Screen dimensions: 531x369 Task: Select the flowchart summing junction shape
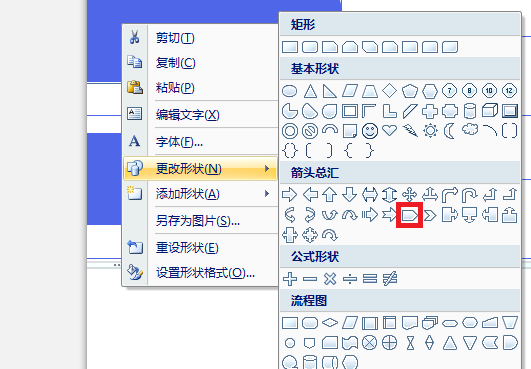click(x=369, y=343)
